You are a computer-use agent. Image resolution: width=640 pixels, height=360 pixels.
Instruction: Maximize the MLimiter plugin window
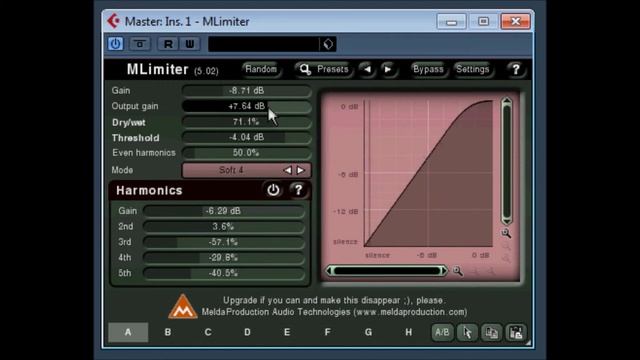point(483,21)
